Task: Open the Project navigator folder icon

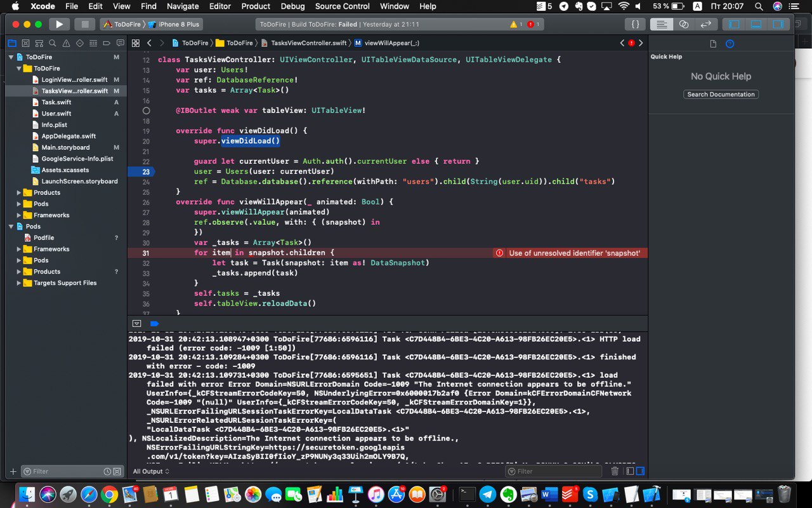Action: pyautogui.click(x=11, y=43)
